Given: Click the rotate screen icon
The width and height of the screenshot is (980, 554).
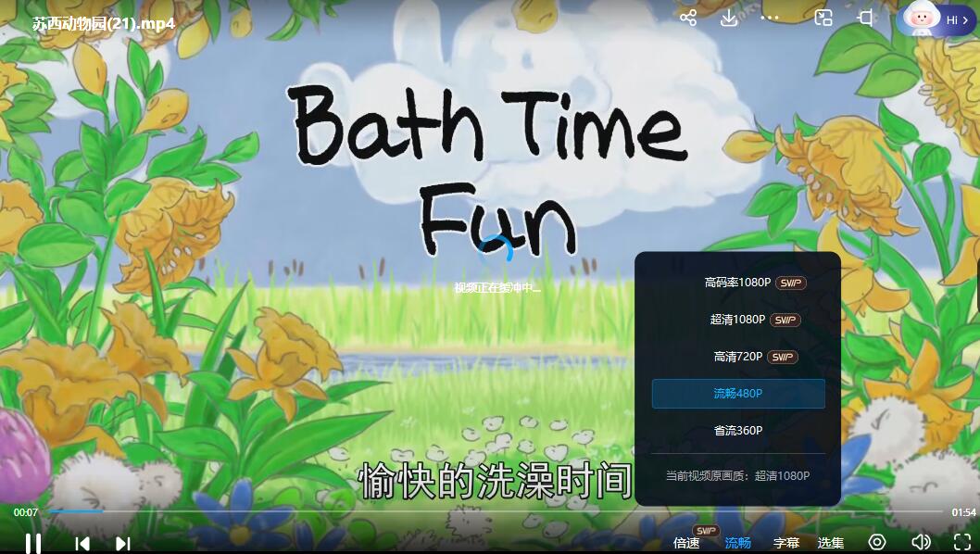Looking at the screenshot, I should coord(865,19).
